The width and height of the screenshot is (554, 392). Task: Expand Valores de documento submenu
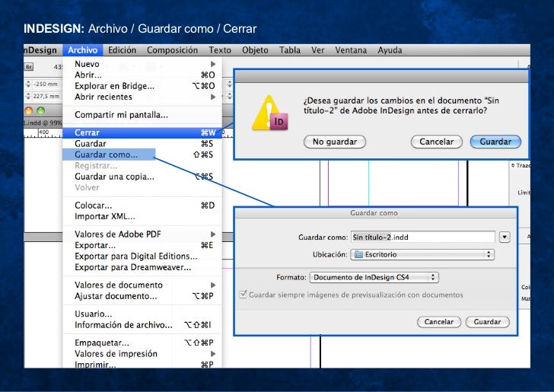pyautogui.click(x=142, y=285)
